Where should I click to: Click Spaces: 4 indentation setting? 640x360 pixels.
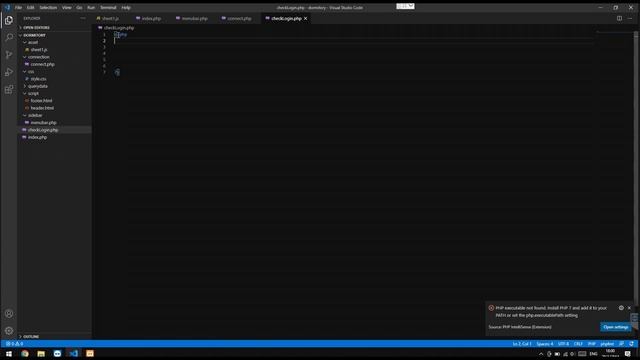[544, 344]
